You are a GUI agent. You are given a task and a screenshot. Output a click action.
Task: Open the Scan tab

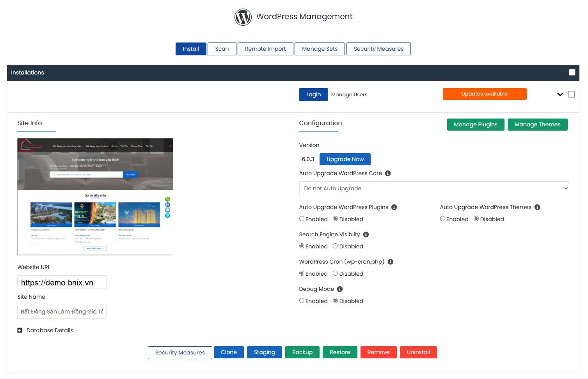[222, 49]
